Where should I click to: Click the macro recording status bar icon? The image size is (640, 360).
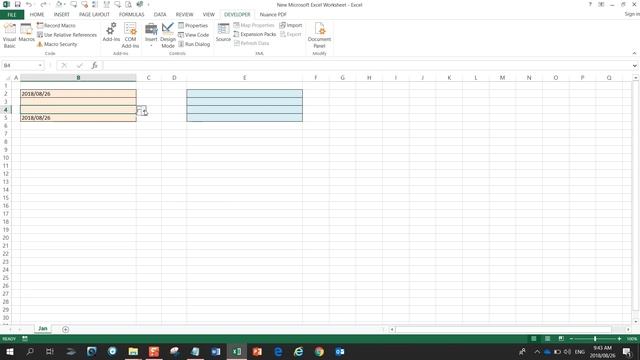pyautogui.click(x=25, y=338)
